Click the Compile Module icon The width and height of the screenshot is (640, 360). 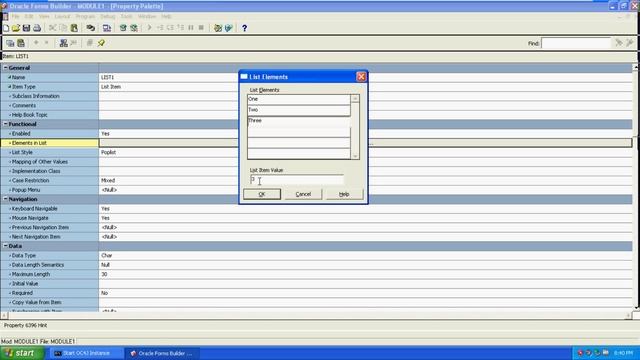pyautogui.click(x=107, y=28)
